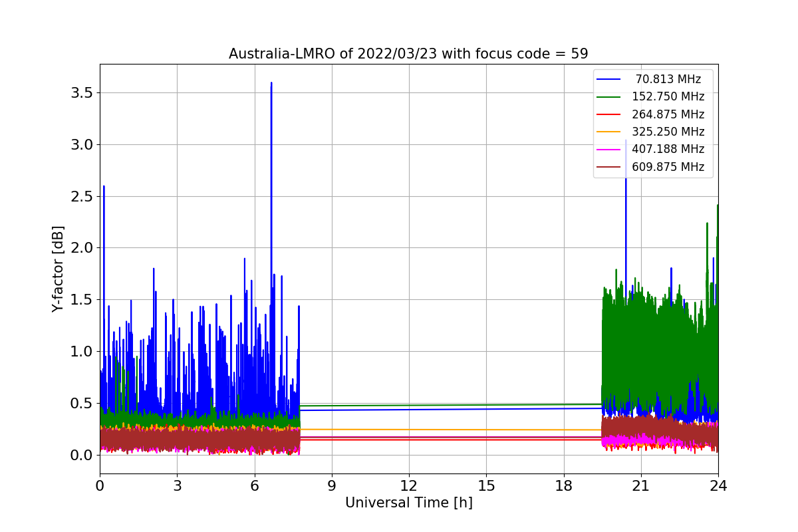Click the 1.0 y-axis tick label
The width and height of the screenshot is (798, 532).
click(81, 351)
